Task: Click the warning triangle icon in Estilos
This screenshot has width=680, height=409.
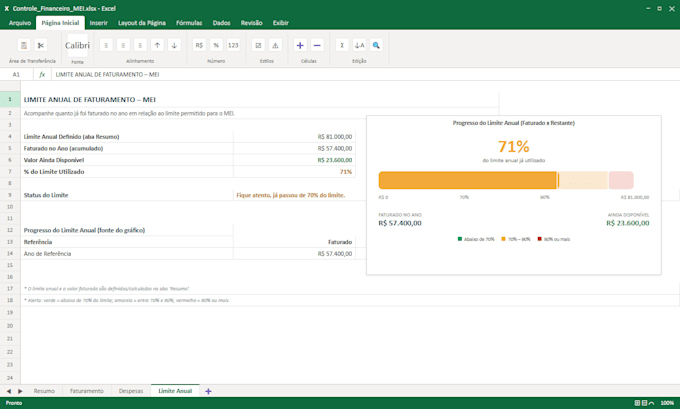Action: pos(275,45)
